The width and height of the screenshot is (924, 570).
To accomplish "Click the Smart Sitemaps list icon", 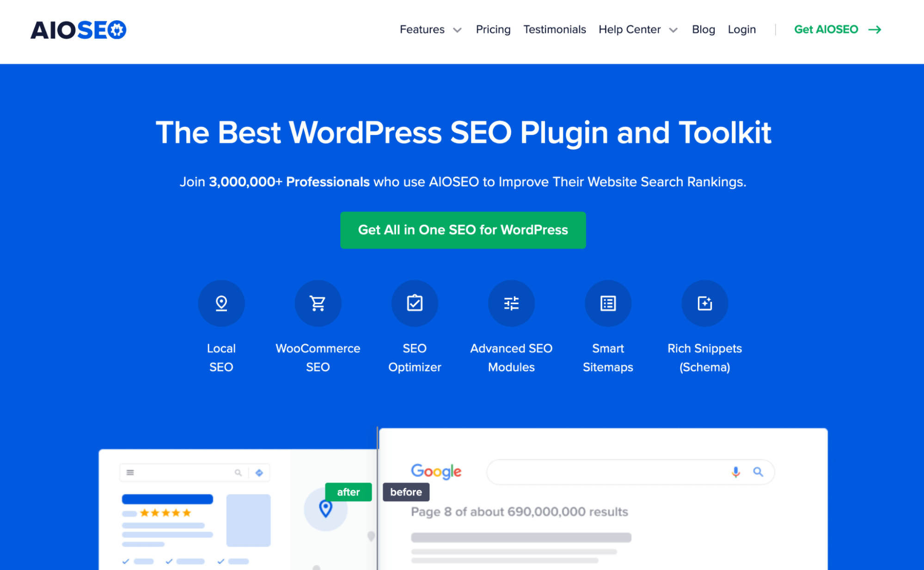I will click(x=608, y=303).
